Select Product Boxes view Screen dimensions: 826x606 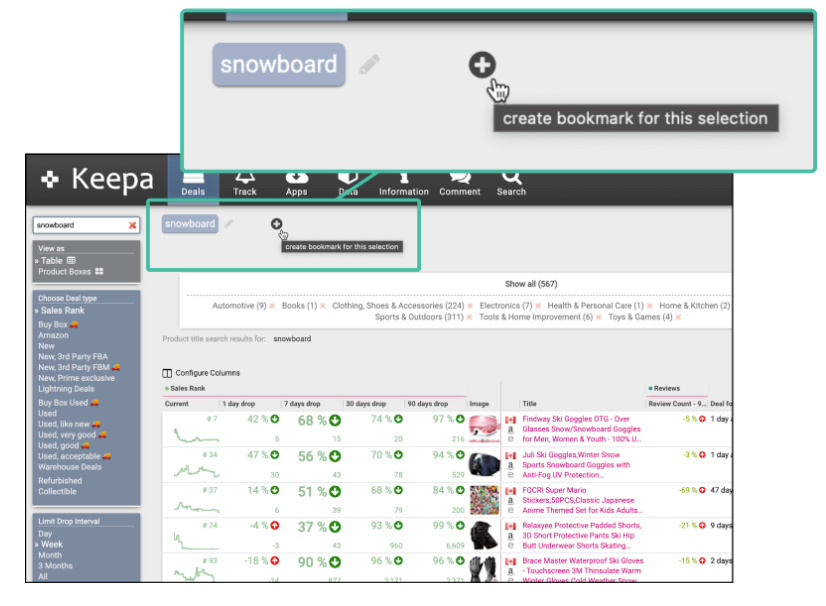point(70,272)
